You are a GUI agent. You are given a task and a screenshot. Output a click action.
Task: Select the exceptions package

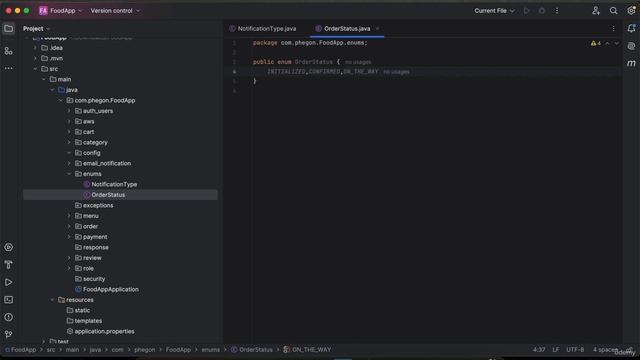click(x=98, y=205)
